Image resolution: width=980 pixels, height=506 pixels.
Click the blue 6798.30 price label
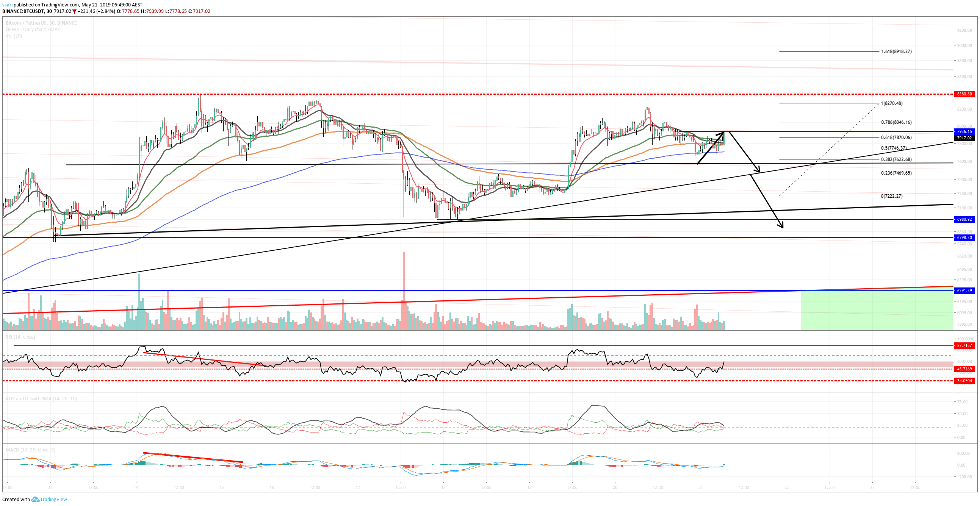[964, 237]
